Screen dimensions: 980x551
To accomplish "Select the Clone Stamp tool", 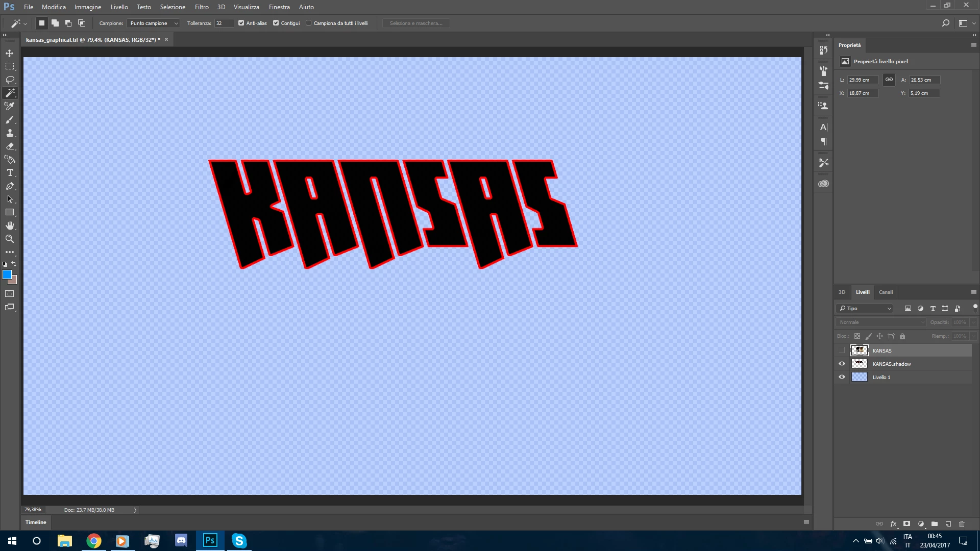I will pyautogui.click(x=10, y=133).
